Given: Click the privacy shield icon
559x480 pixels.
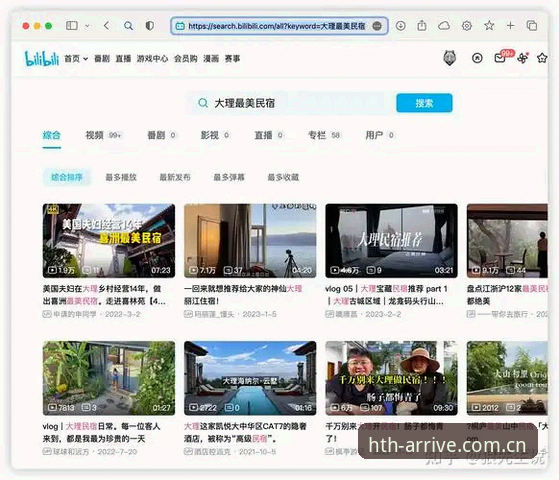Looking at the screenshot, I should [150, 26].
